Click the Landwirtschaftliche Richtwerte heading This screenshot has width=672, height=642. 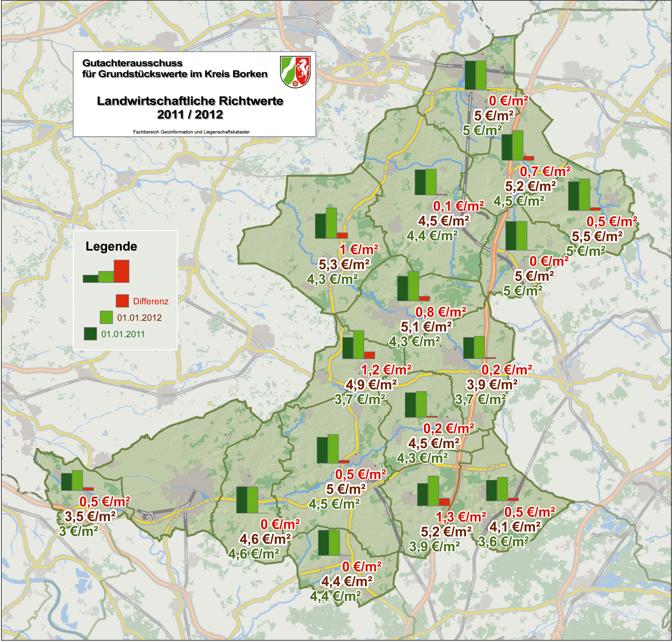coord(190,101)
